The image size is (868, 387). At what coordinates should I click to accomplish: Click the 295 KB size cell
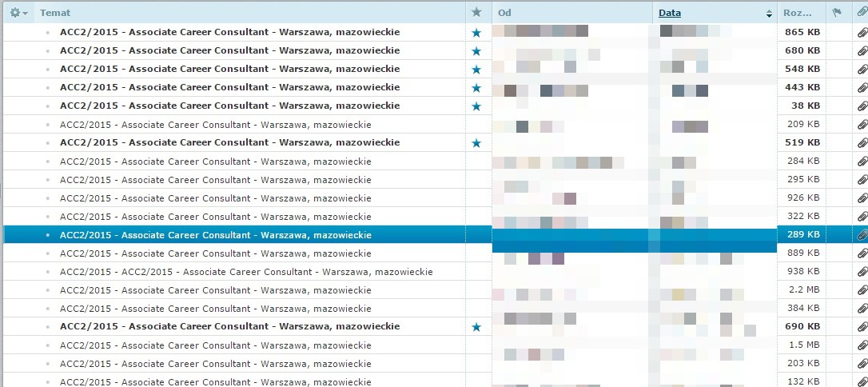point(803,179)
